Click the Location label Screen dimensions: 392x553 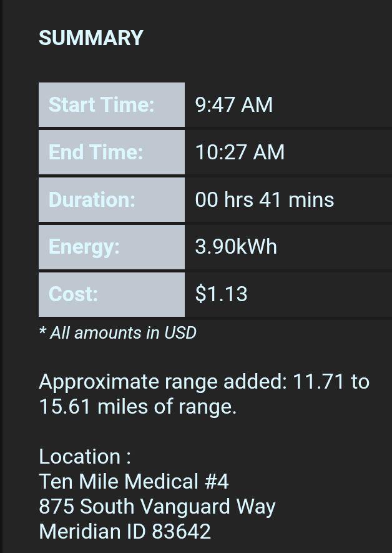coord(85,457)
